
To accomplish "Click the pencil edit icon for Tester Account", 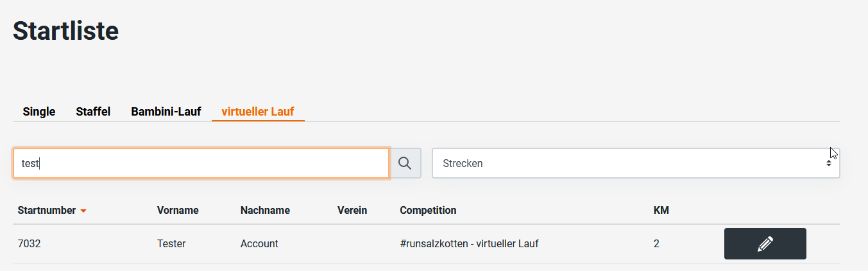I will (x=765, y=244).
